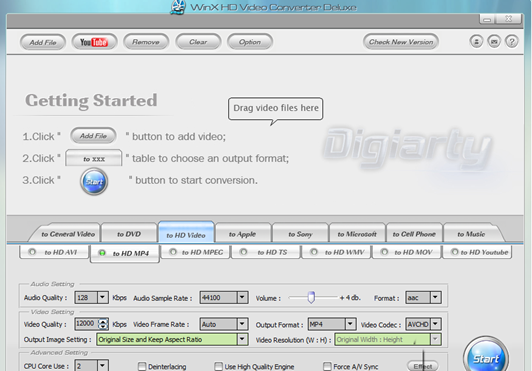Viewport: 532px width, 371px height.
Task: Click Video Quality stepper arrows
Action: click(103, 324)
